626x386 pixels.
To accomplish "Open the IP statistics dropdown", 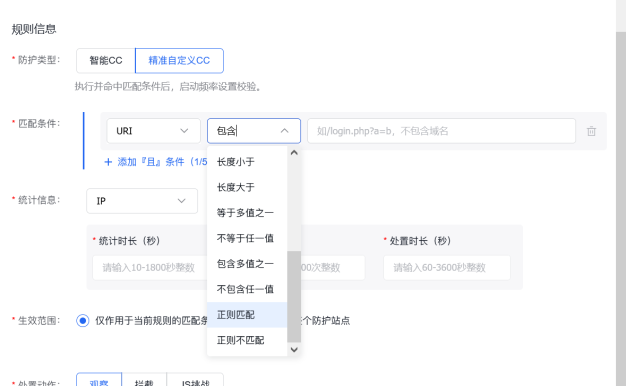I will (x=142, y=201).
